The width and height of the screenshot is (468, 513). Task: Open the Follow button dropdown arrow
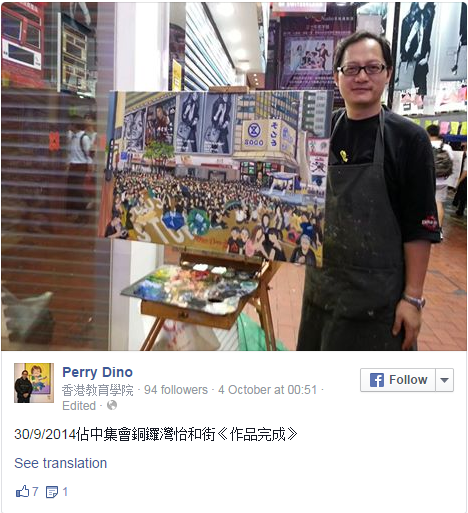[444, 380]
